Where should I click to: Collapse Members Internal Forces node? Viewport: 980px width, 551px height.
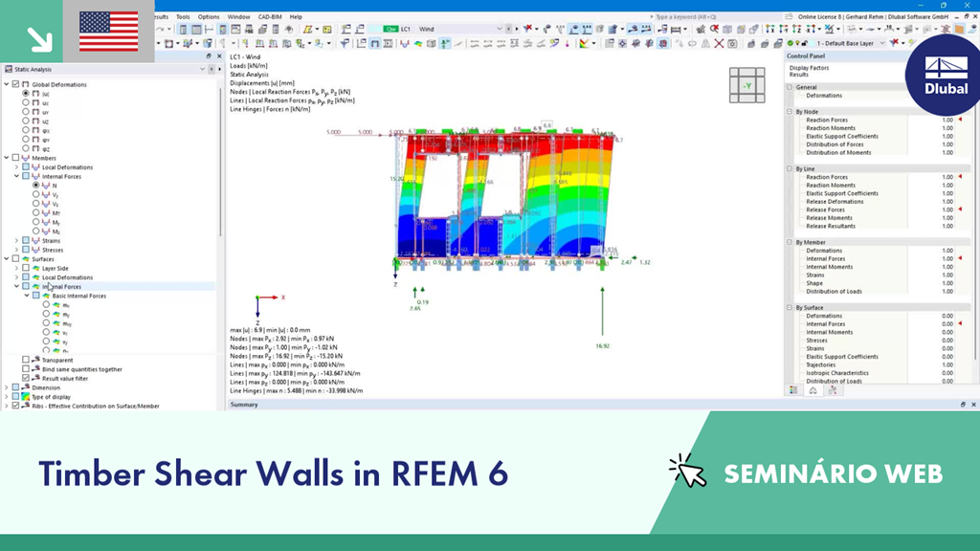(x=16, y=176)
